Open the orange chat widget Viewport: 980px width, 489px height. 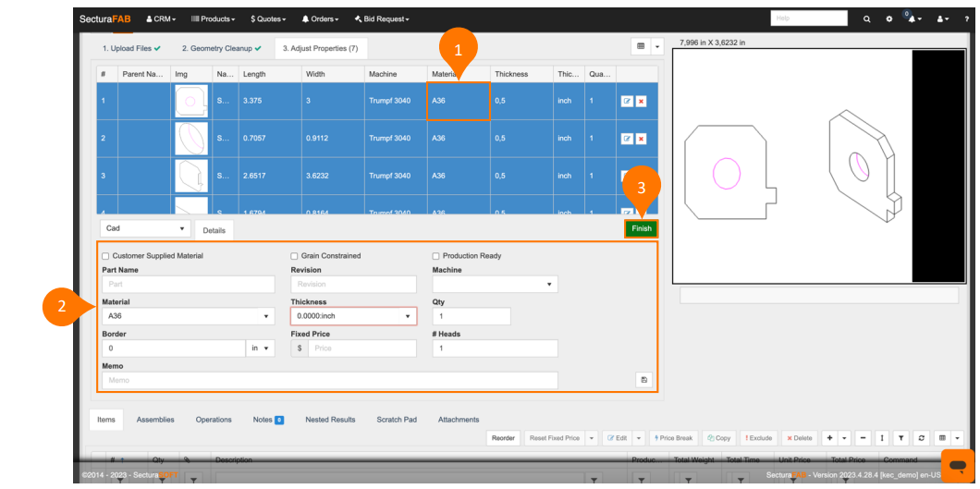957,465
